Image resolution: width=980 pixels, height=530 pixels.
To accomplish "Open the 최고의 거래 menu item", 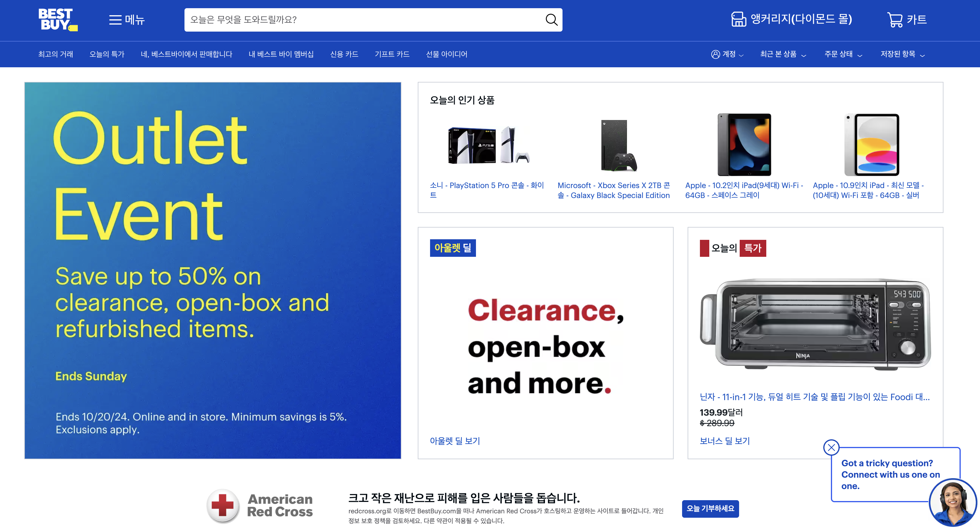I will click(x=56, y=54).
